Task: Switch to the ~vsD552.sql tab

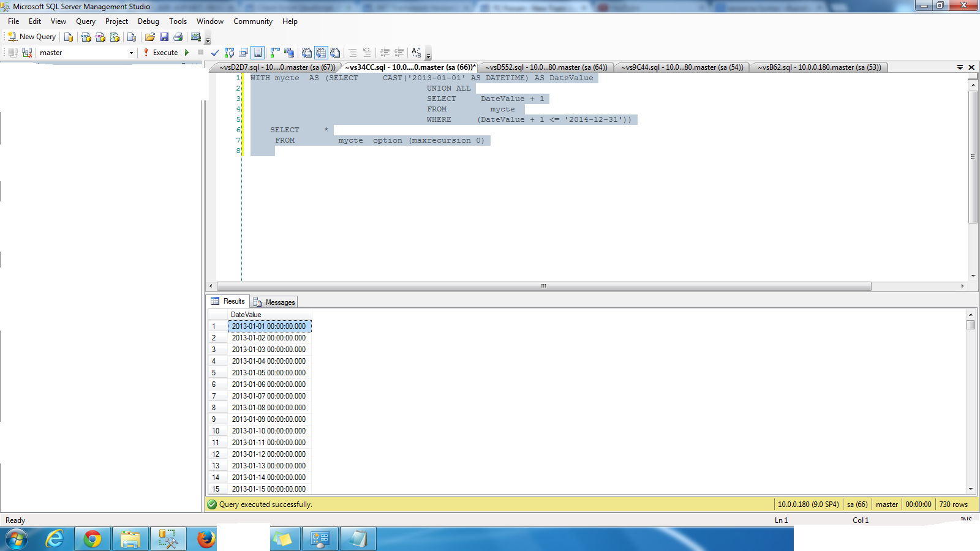Action: (546, 67)
